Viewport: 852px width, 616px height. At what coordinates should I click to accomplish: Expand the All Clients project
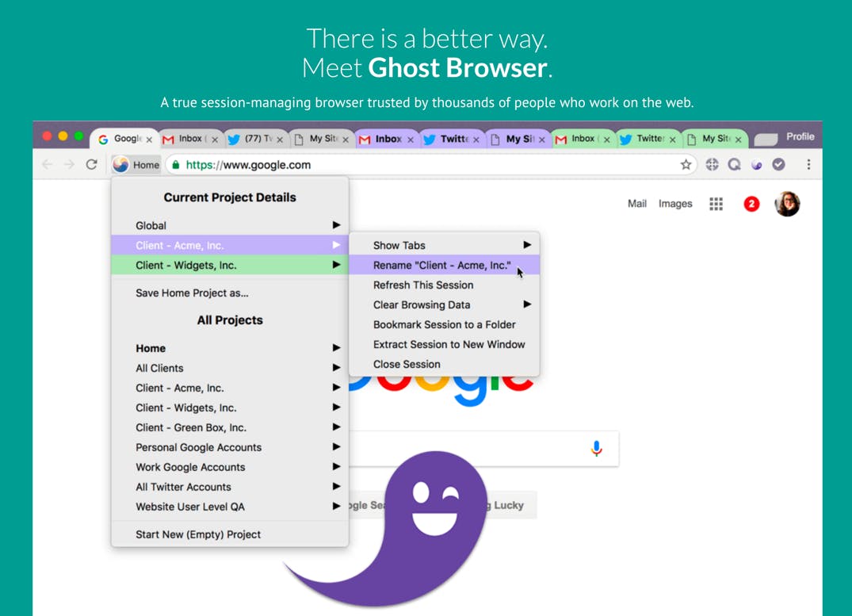point(230,368)
